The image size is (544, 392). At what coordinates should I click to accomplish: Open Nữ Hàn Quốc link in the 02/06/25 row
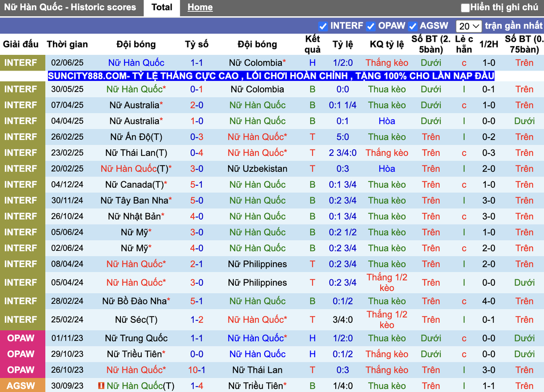pos(136,63)
